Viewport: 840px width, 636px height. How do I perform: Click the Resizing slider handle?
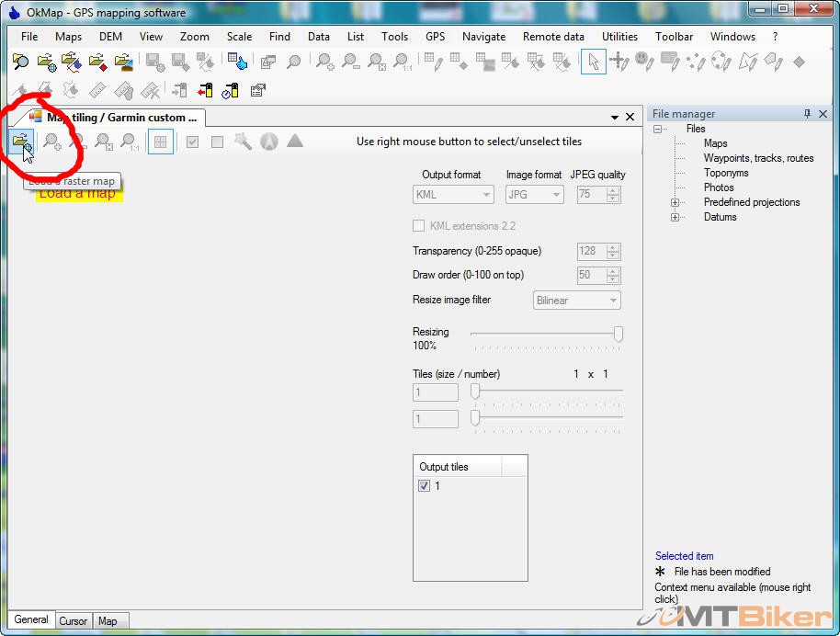(619, 335)
